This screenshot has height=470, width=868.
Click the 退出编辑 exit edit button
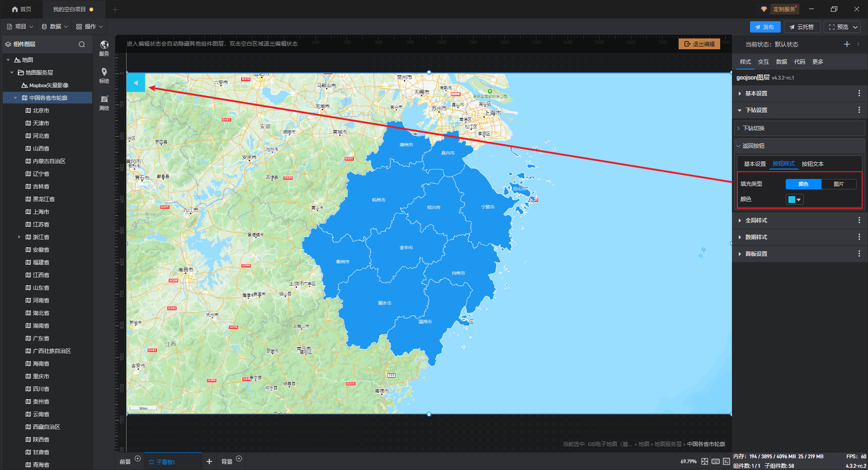click(x=699, y=44)
